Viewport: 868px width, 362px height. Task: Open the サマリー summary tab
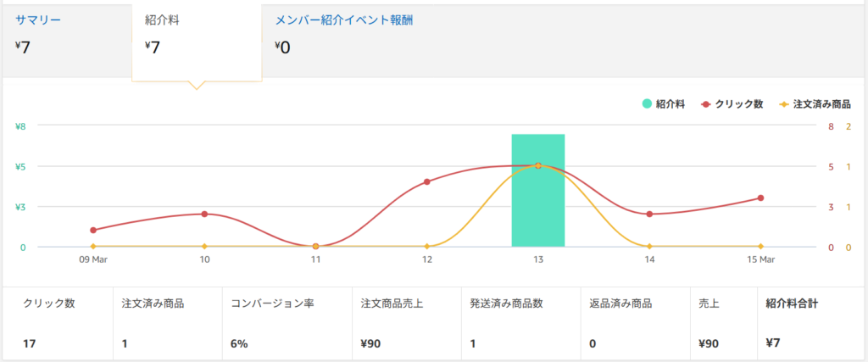pos(38,19)
